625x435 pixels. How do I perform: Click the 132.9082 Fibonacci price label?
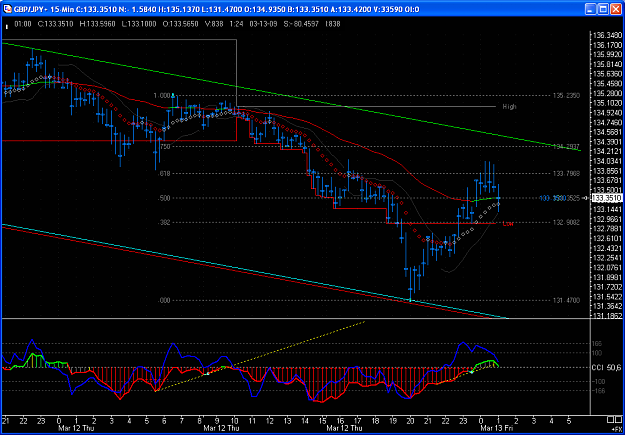pyautogui.click(x=566, y=222)
